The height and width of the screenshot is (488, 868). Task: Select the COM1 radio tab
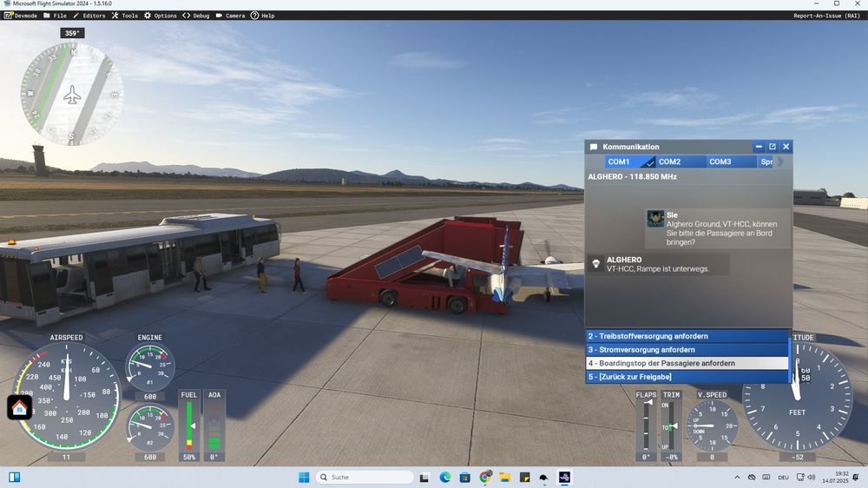619,162
